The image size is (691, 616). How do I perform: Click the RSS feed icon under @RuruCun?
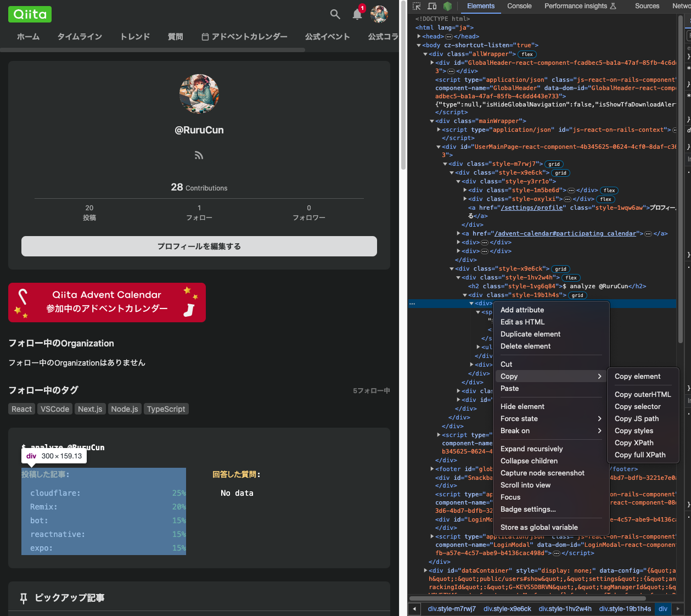[199, 155]
